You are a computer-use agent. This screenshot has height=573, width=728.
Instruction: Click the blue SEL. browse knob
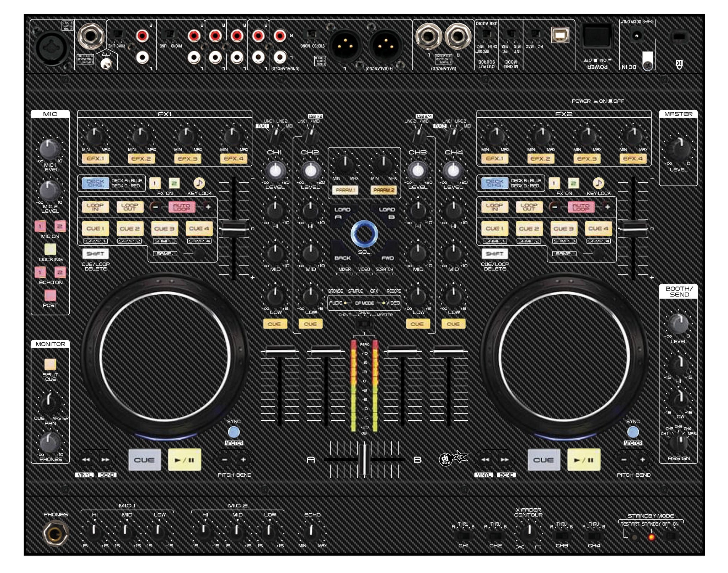[x=364, y=234]
